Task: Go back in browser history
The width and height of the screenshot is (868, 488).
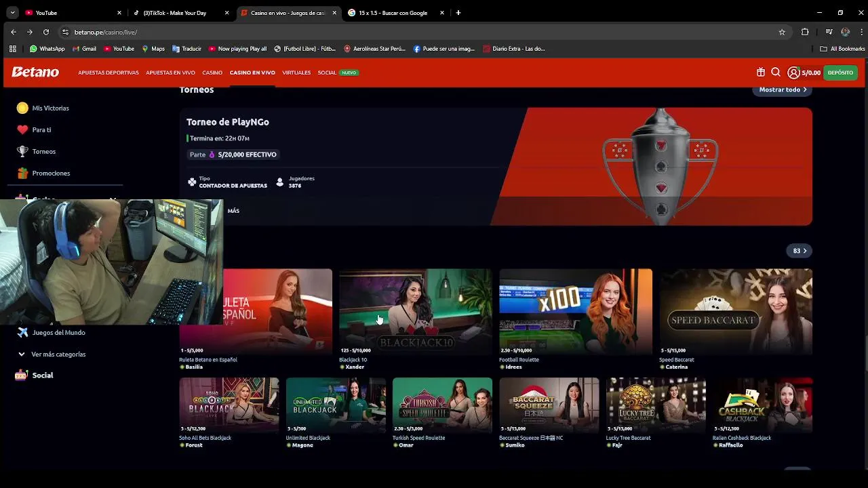Action: 14,32
